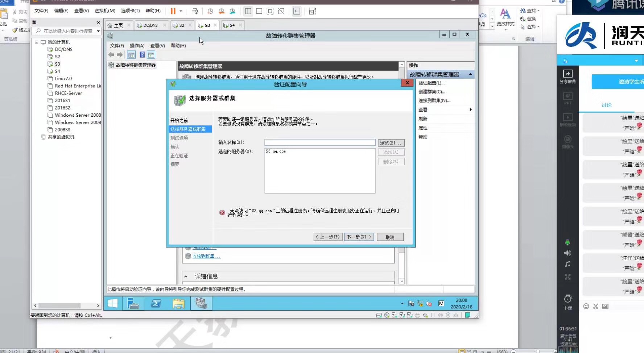Click the Share Screen (分享屏幕) icon
The width and height of the screenshot is (644, 353).
[567, 76]
